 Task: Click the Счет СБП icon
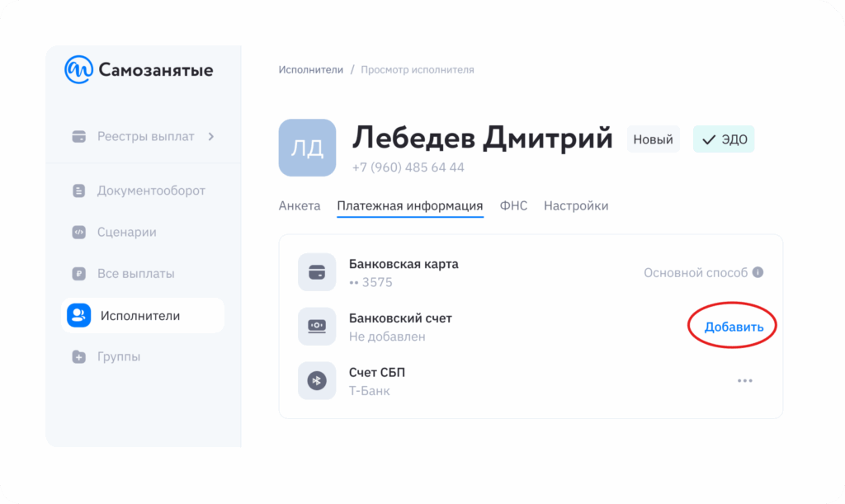(x=317, y=381)
